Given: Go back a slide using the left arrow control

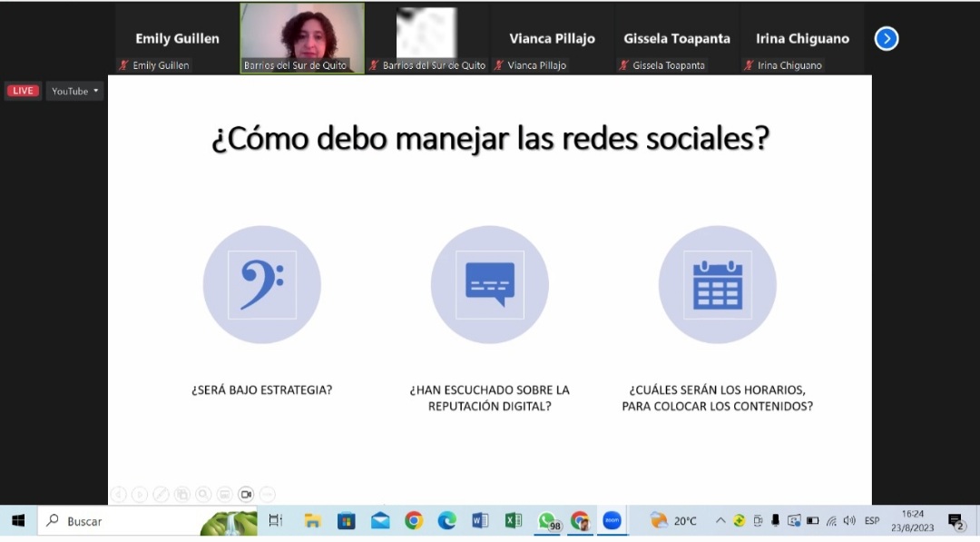Looking at the screenshot, I should tap(119, 494).
